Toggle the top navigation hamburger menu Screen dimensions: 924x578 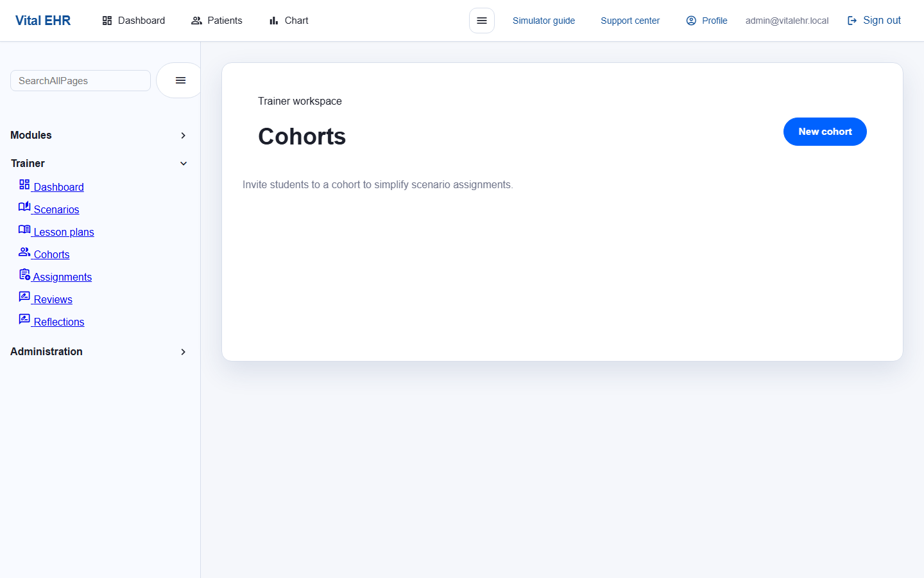click(x=482, y=21)
